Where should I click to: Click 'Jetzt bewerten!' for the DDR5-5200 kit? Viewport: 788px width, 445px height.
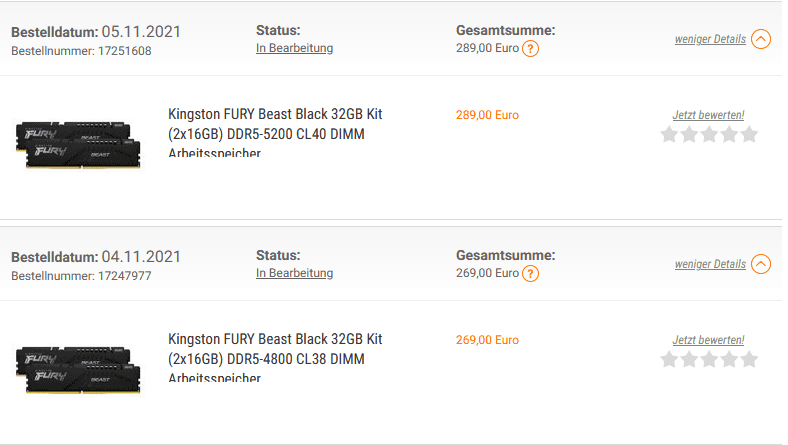(x=709, y=115)
